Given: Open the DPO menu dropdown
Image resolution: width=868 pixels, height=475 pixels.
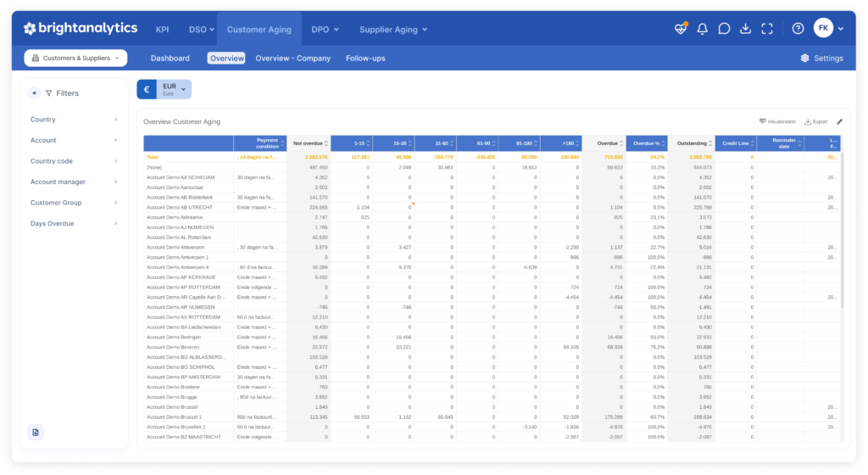Looking at the screenshot, I should pyautogui.click(x=325, y=30).
